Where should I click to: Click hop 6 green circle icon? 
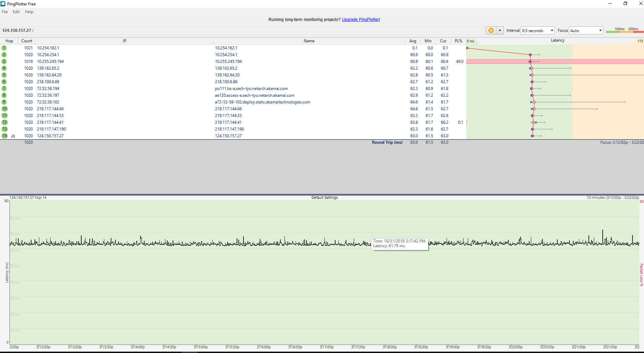click(4, 82)
